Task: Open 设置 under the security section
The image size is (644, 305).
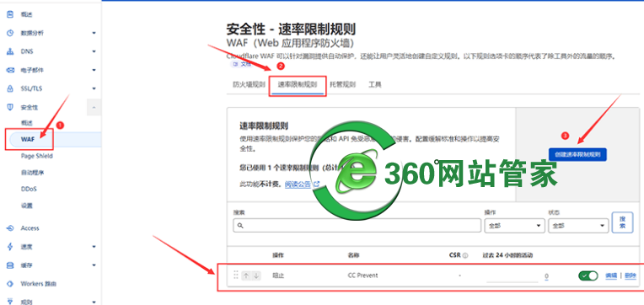Action: (x=27, y=206)
